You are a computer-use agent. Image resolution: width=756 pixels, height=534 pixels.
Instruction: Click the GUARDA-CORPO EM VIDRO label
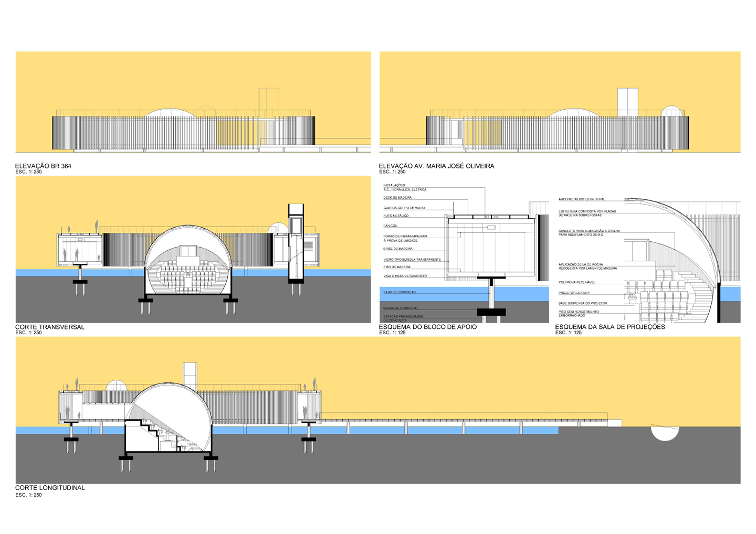[404, 208]
